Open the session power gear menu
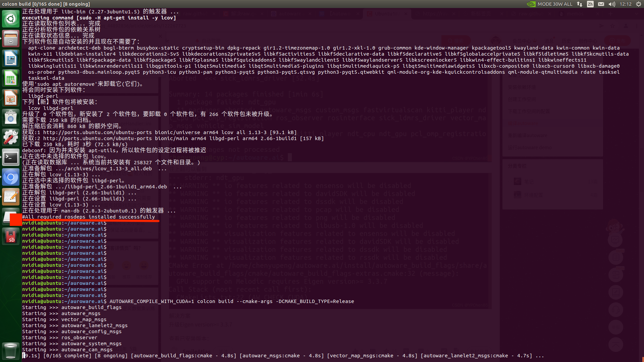Viewport: 644px width, 362px height. pyautogui.click(x=639, y=4)
